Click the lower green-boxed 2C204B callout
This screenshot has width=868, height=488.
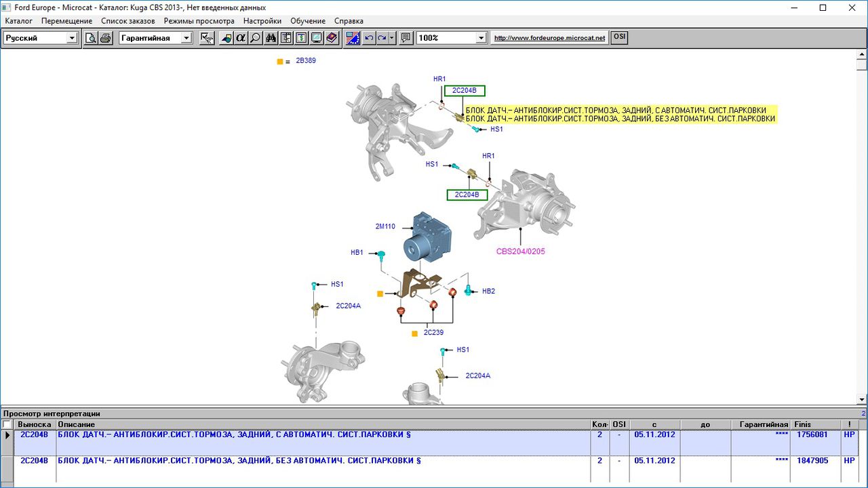pyautogui.click(x=467, y=195)
